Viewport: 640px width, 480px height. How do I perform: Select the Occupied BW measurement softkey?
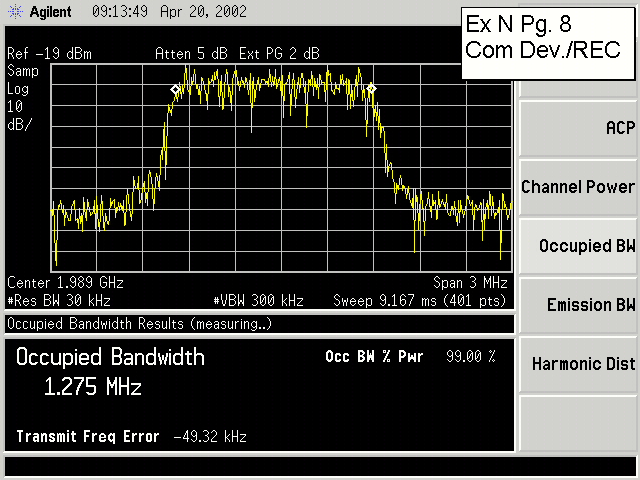(x=578, y=245)
